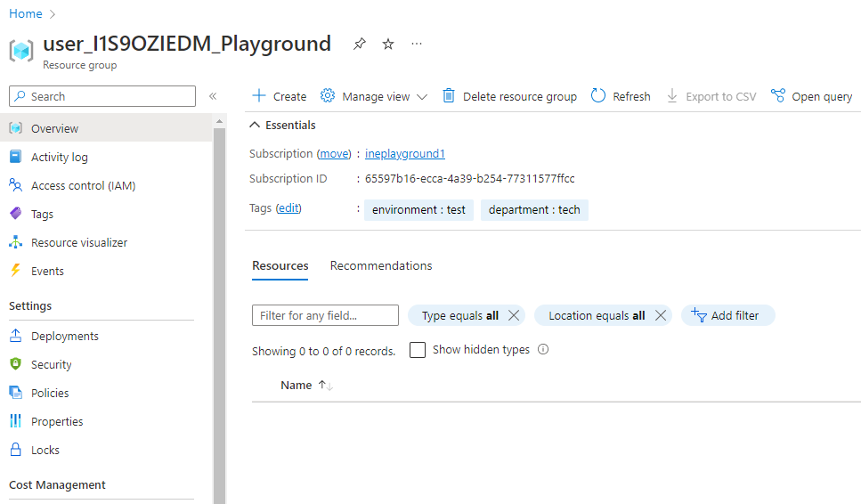Pin the resource group to dashboard

[360, 44]
